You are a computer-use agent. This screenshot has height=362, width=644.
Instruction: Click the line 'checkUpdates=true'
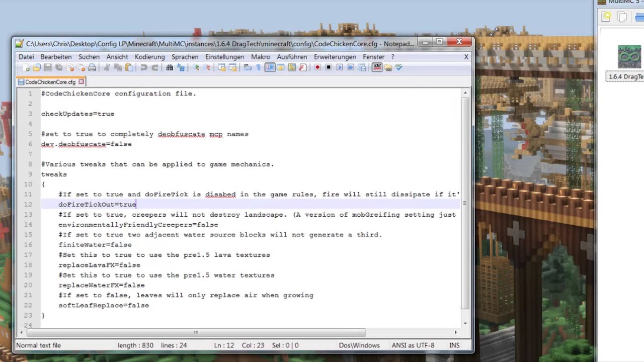(x=78, y=114)
